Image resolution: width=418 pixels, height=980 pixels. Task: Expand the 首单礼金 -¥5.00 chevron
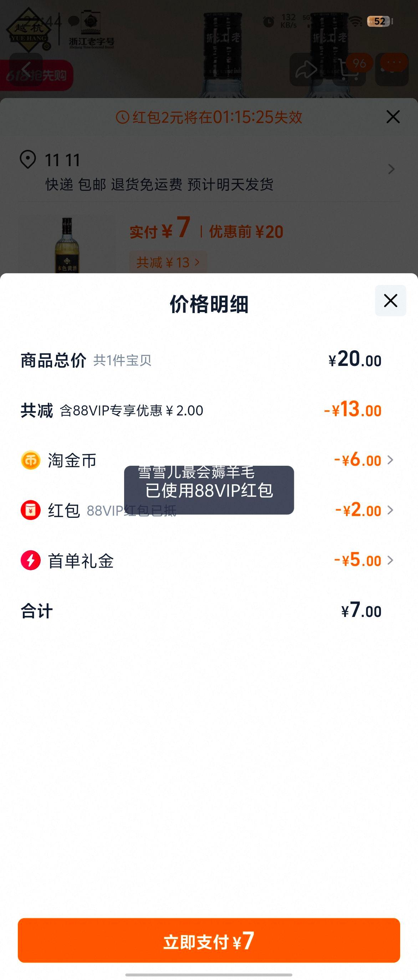click(390, 560)
